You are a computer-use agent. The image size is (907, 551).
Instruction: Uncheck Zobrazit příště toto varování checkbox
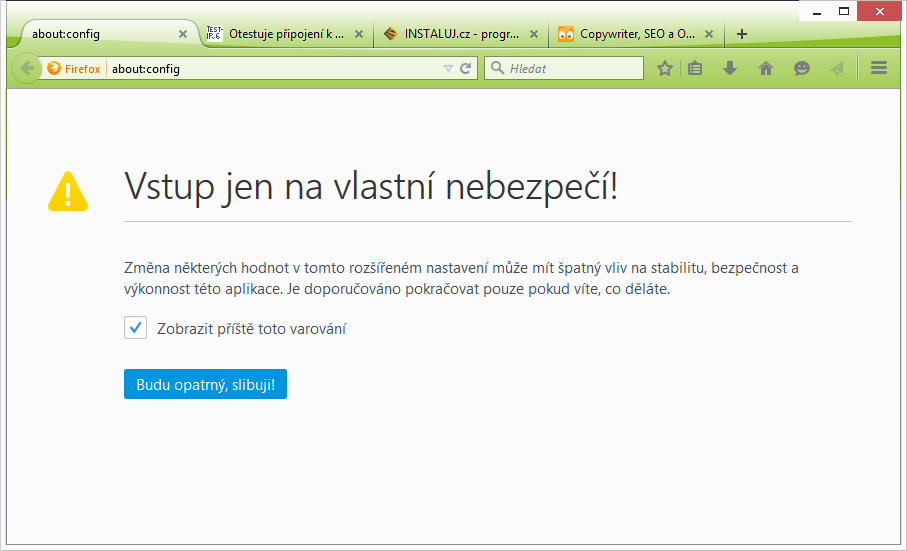tap(135, 328)
